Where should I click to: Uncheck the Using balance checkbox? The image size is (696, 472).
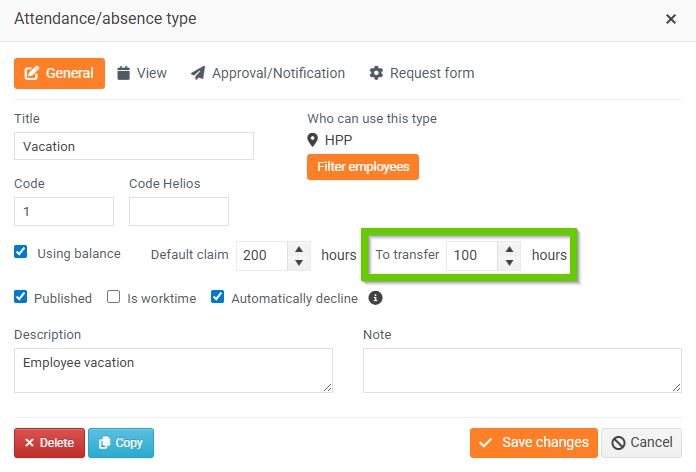coord(21,252)
